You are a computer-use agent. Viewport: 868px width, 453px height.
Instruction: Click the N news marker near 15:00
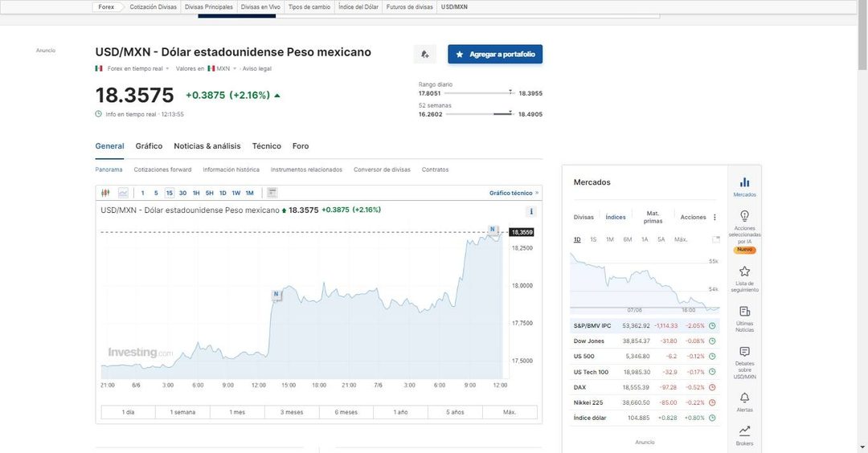[276, 294]
